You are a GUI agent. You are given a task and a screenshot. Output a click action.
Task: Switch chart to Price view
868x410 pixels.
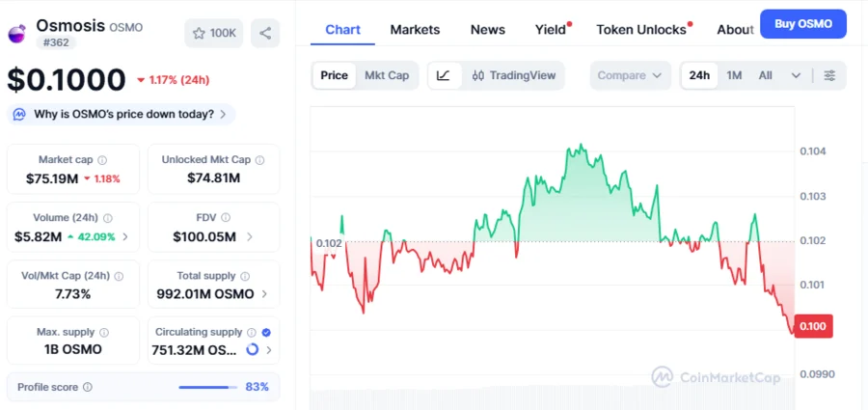334,75
